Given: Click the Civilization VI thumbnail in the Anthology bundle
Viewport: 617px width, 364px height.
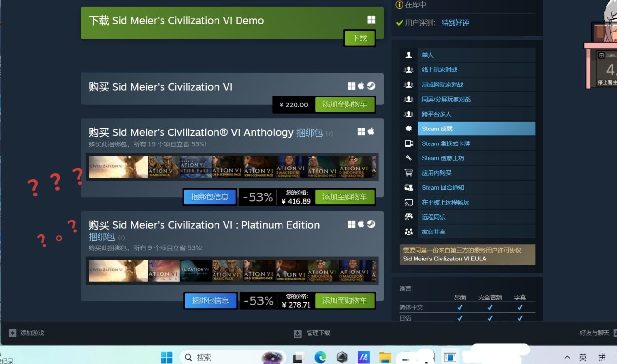Looking at the screenshot, I should point(118,167).
